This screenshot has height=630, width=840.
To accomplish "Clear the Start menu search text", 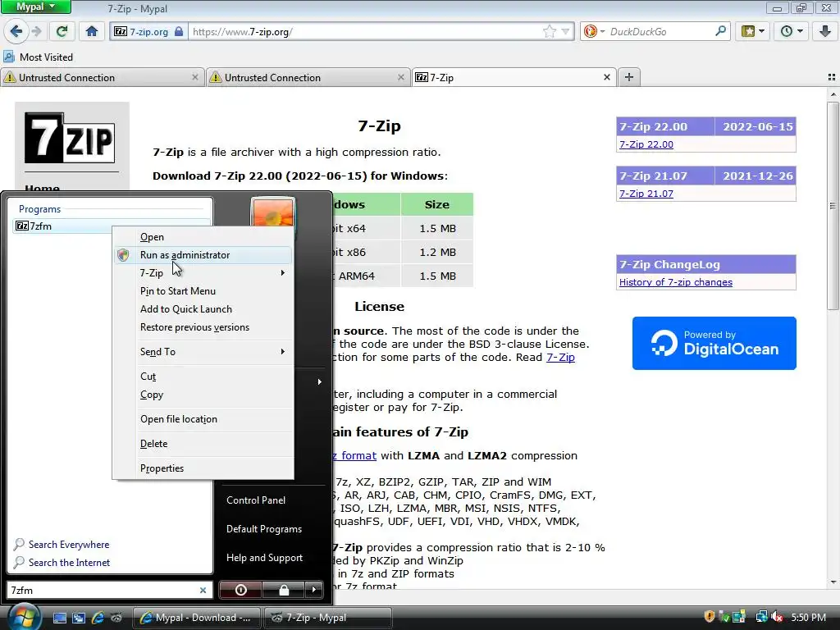I will point(203,591).
